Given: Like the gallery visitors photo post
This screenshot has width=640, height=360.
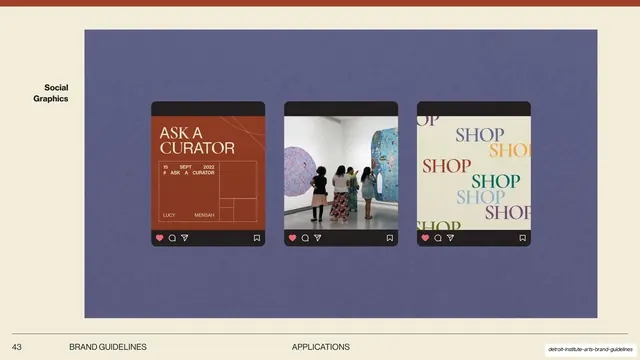Looking at the screenshot, I should [292, 238].
